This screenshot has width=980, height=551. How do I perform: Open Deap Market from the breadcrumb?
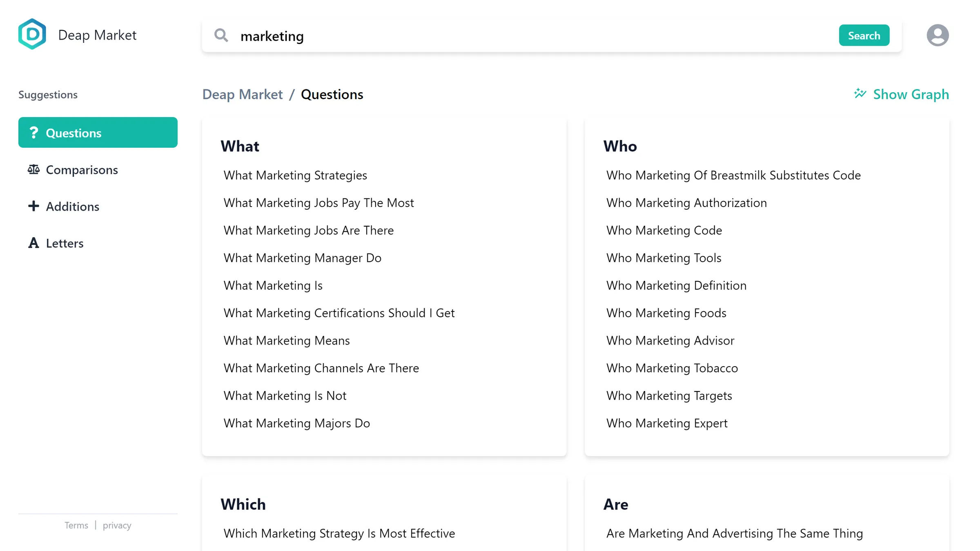(x=242, y=94)
